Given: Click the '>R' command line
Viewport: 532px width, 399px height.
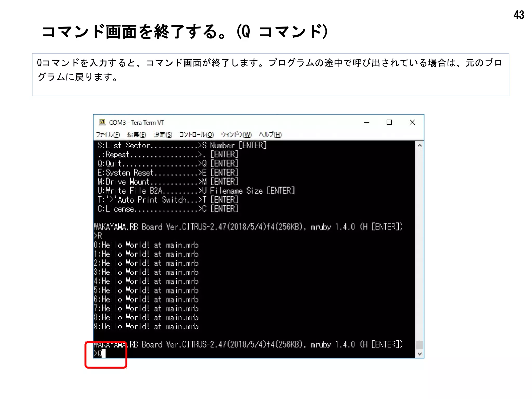Looking at the screenshot, I should tap(98, 236).
